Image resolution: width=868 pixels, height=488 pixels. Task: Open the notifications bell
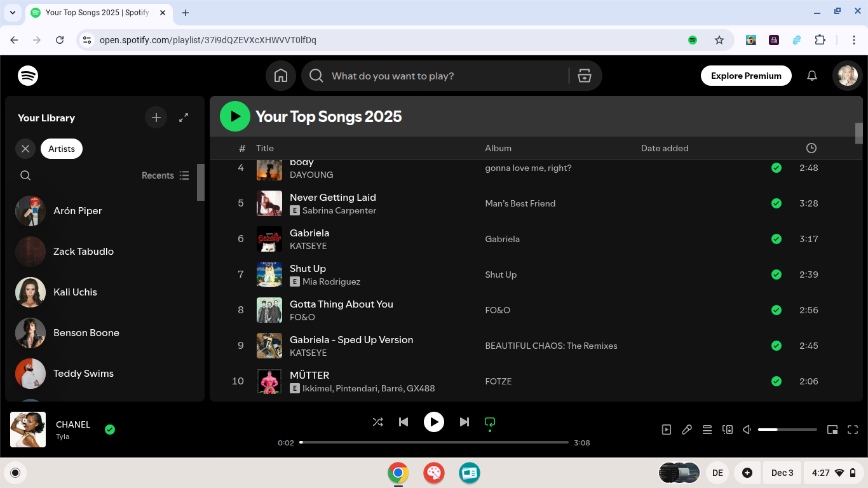coord(812,76)
